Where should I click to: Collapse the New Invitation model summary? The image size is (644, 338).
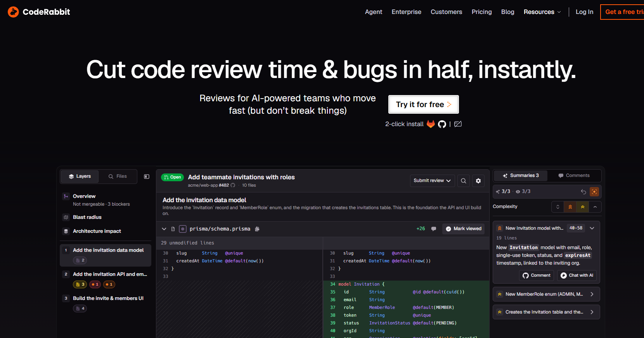click(x=592, y=228)
